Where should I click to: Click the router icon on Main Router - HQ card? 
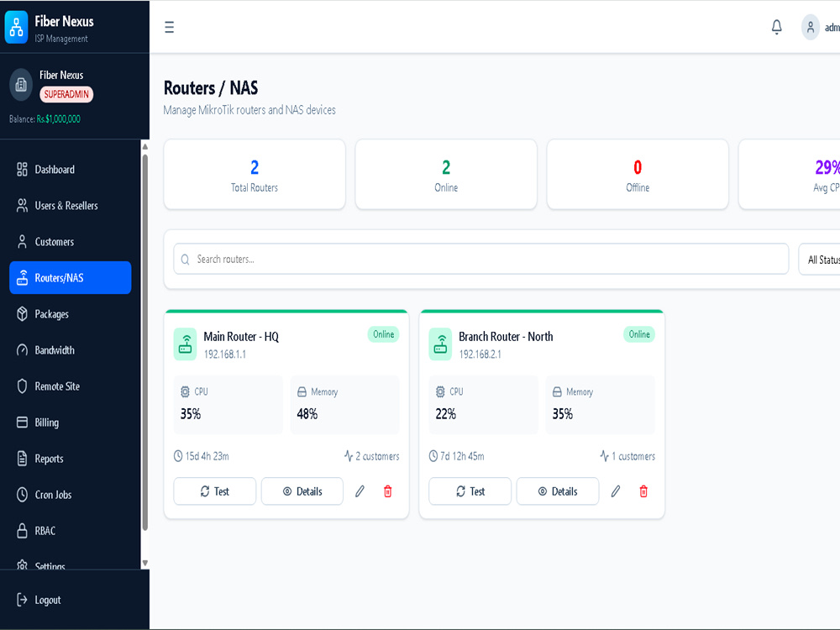coord(186,344)
